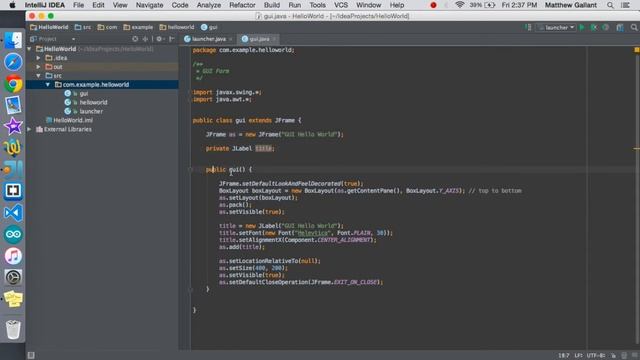640x360 pixels.
Task: Open Visual Studio Code from the dock
Action: (x=13, y=213)
